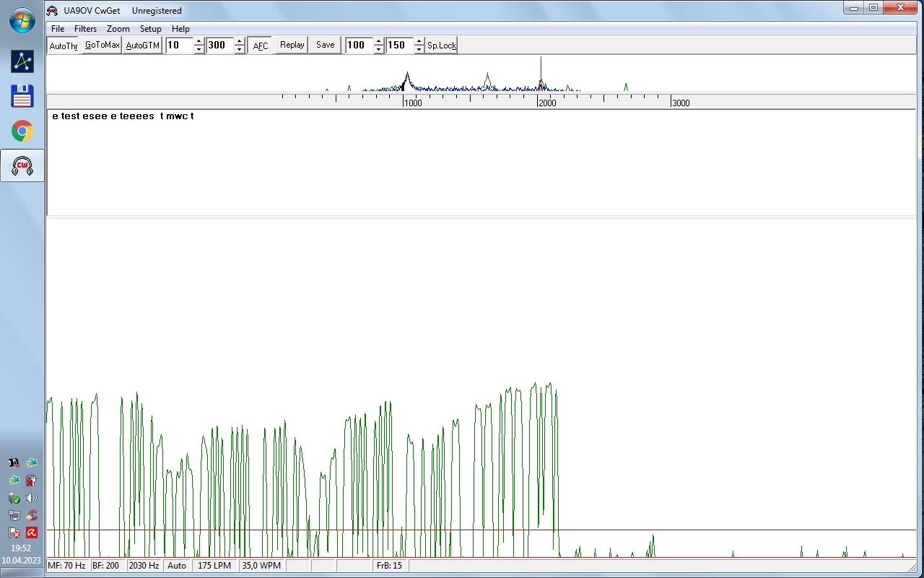Select the CwGet headphones taskbar icon
Screen dimensions: 924x578
point(22,166)
